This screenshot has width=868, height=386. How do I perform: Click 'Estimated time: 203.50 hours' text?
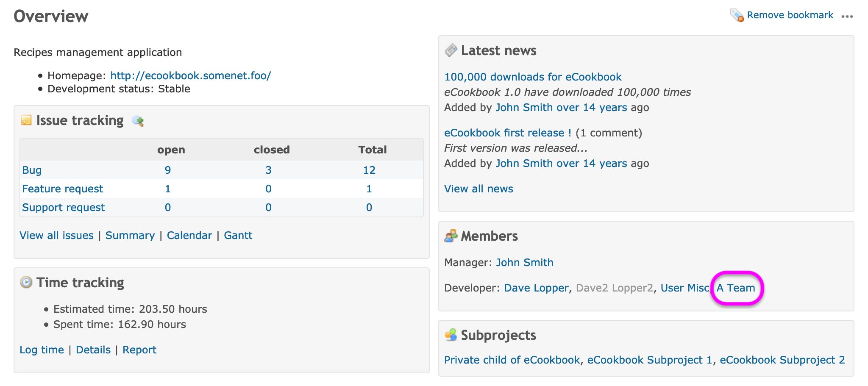(x=130, y=309)
